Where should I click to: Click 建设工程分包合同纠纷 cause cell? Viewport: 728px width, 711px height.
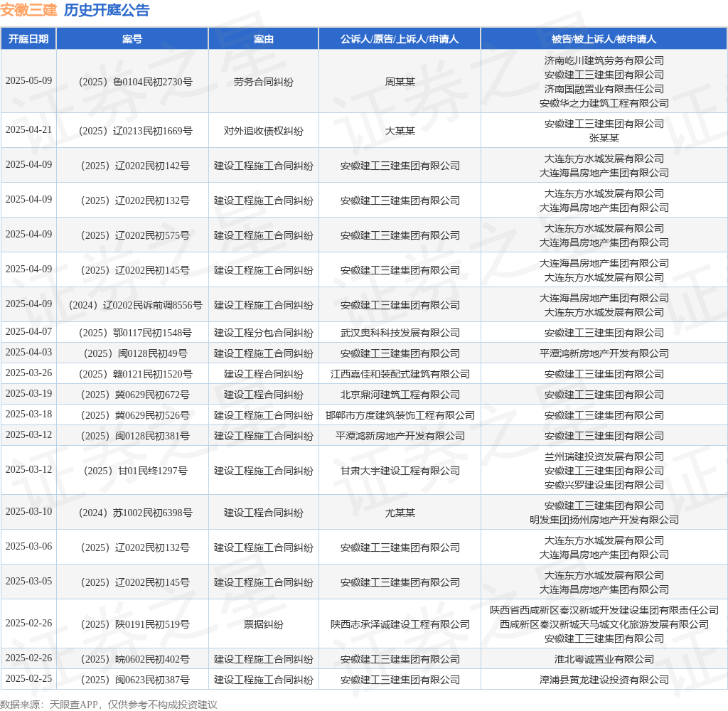263,333
